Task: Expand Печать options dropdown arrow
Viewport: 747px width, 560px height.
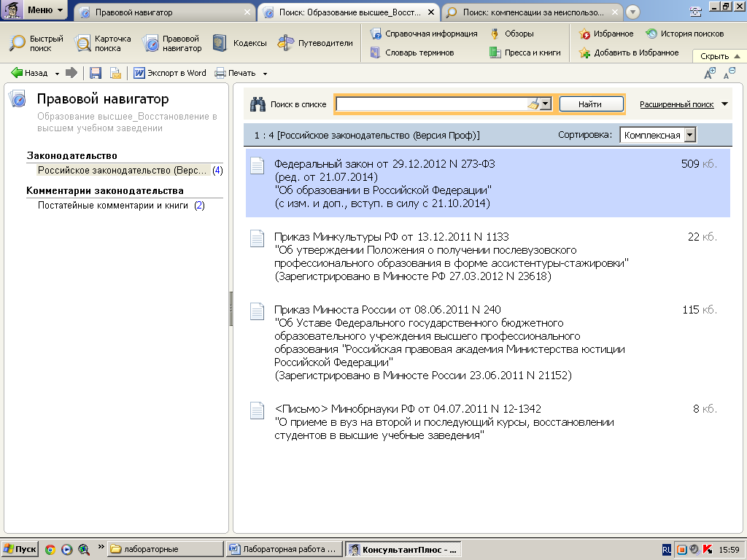Action: [x=266, y=74]
